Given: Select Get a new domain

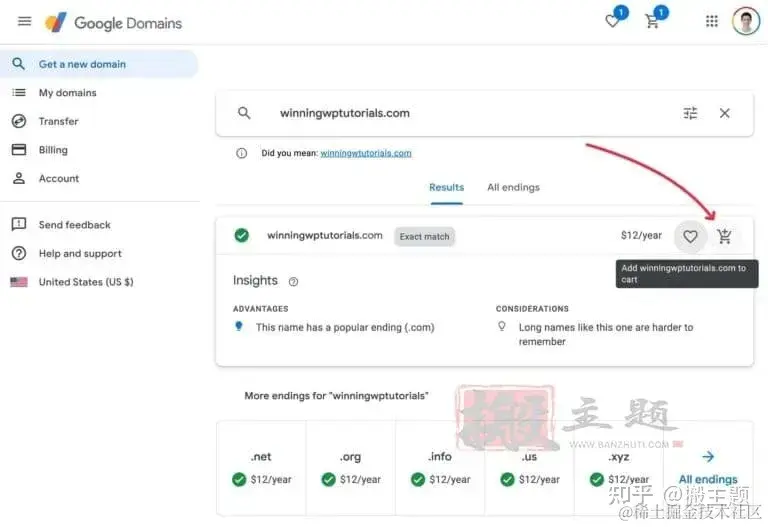Looking at the screenshot, I should (99, 64).
